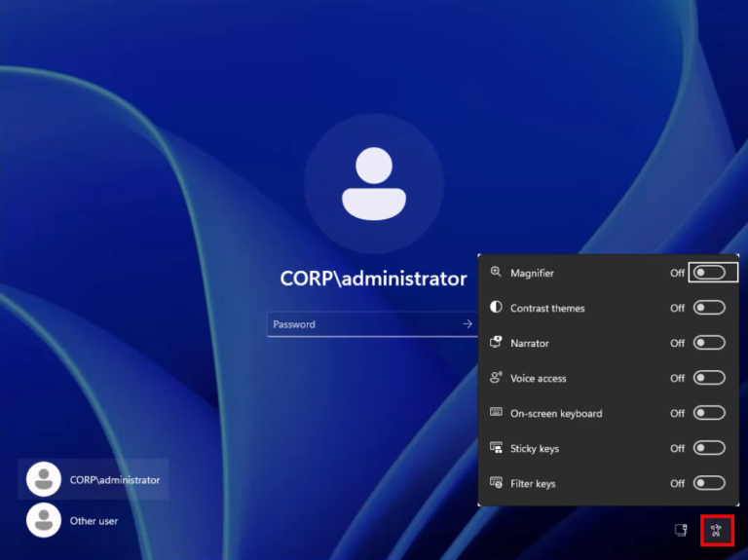Click the Narrator label

[x=530, y=344]
